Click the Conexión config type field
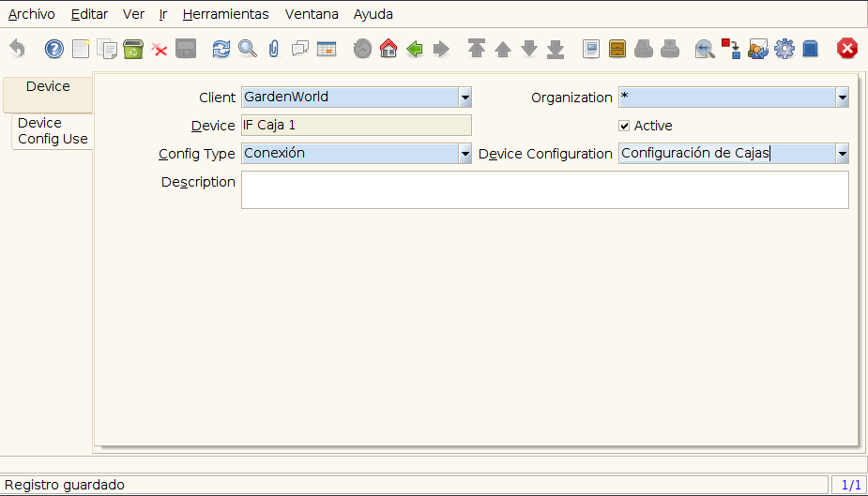The width and height of the screenshot is (868, 496). tap(350, 154)
